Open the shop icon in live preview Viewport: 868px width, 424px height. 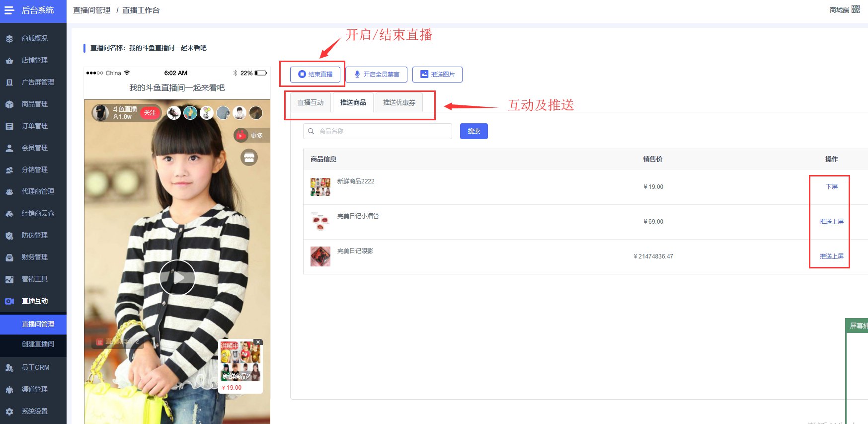[x=249, y=158]
